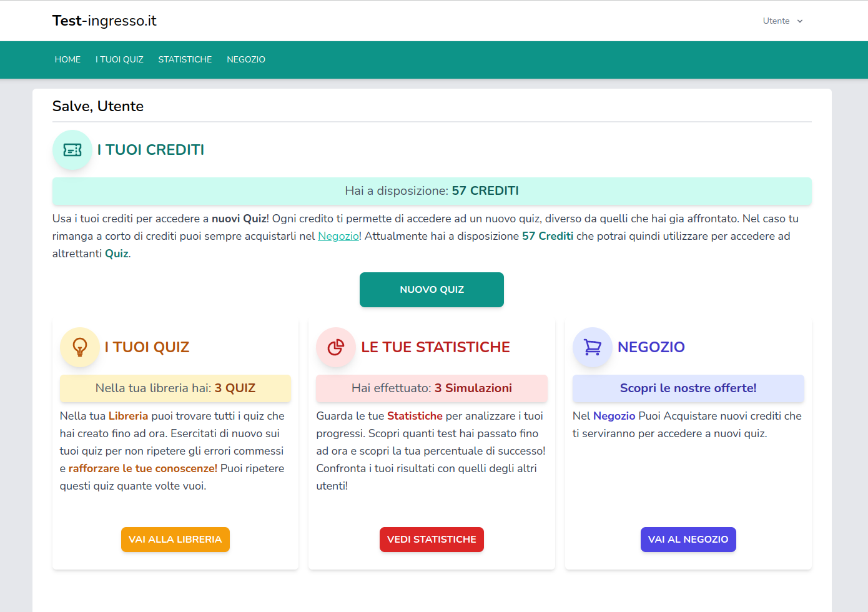Click the lightbulb icon next to I TUOI QUIZ
The width and height of the screenshot is (868, 612).
80,347
